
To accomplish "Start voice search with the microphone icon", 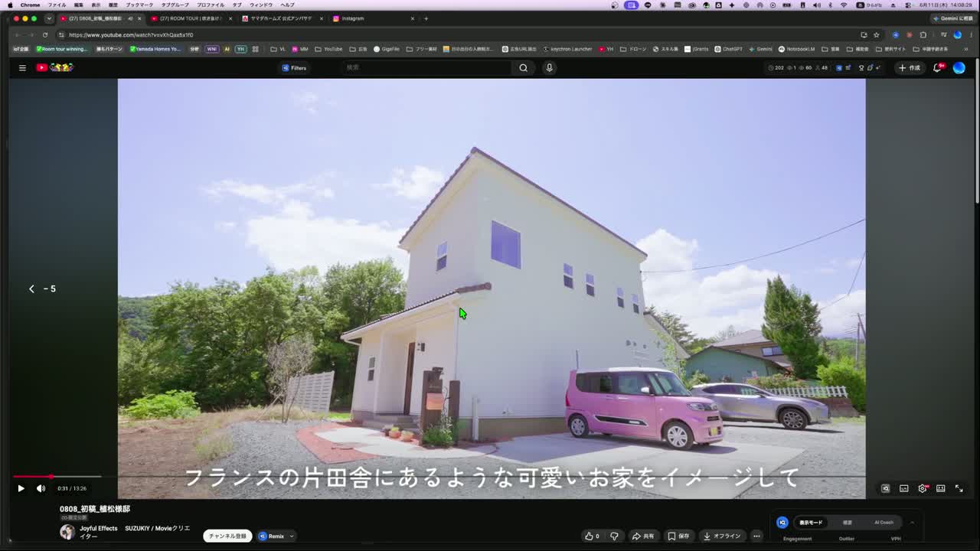I will tap(549, 67).
